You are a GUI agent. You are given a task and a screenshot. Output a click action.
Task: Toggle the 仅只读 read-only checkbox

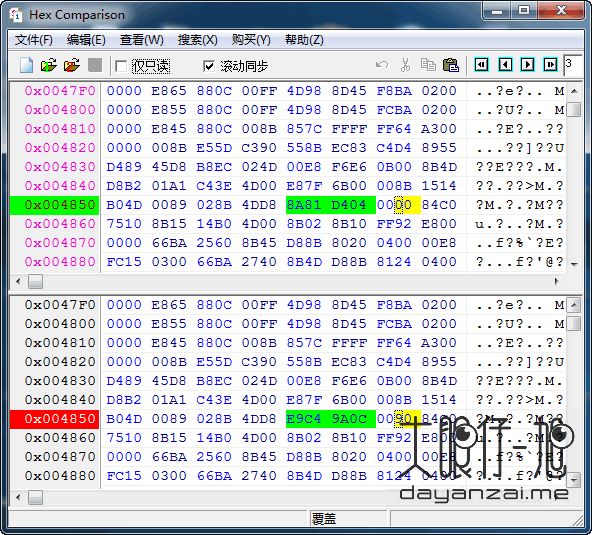[121, 66]
